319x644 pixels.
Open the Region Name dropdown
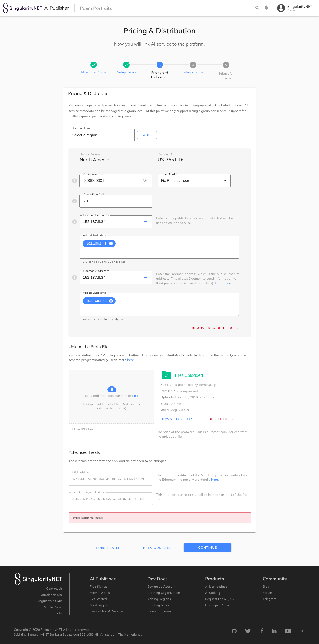tap(101, 135)
